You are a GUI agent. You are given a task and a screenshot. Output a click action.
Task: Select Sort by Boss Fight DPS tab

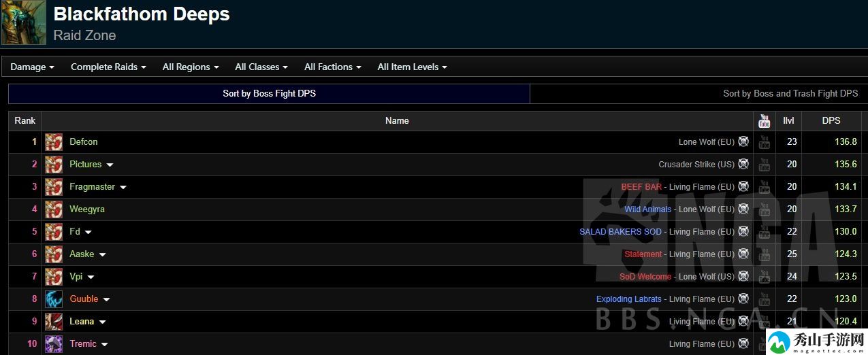(x=269, y=94)
